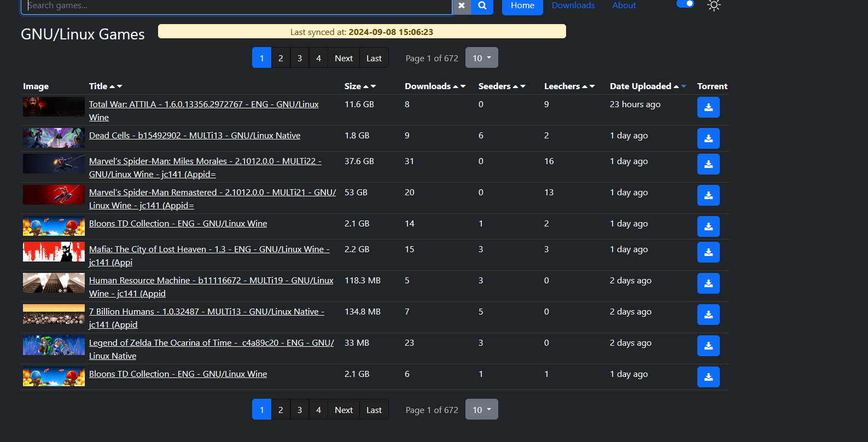868x442 pixels.
Task: Click Human Resource Machine thumbnail
Action: [54, 283]
